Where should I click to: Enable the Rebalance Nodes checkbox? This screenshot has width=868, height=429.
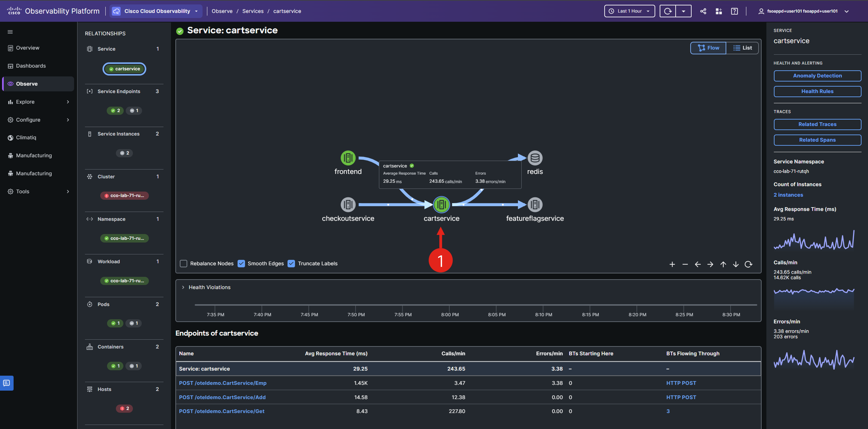tap(184, 264)
